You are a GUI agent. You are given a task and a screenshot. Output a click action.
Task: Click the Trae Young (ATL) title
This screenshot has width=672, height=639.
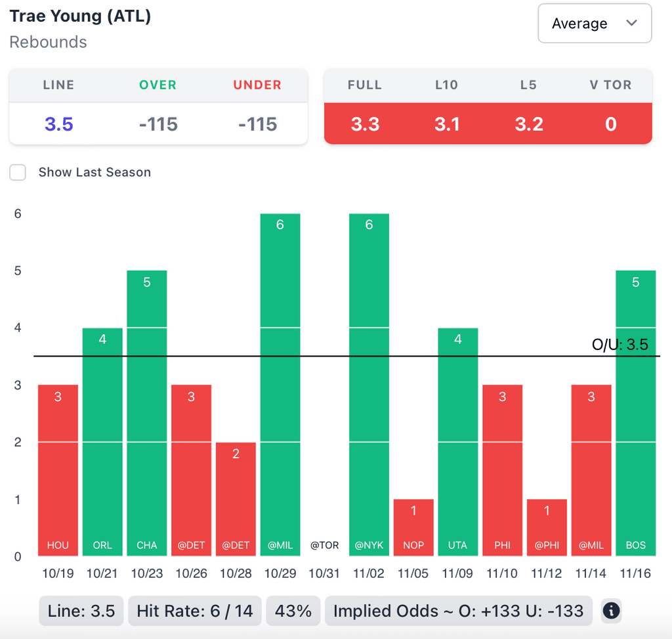click(x=80, y=16)
